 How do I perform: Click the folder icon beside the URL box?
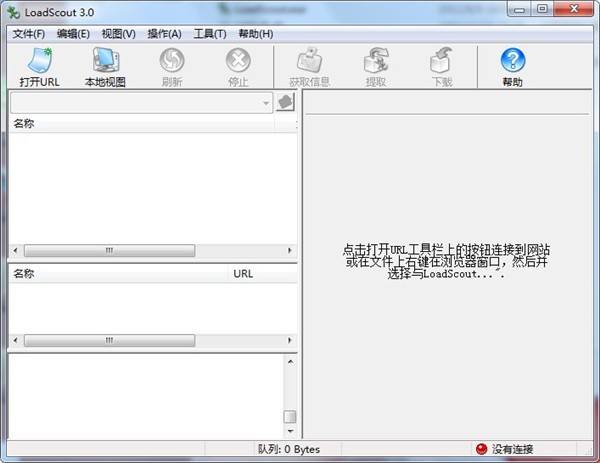285,102
